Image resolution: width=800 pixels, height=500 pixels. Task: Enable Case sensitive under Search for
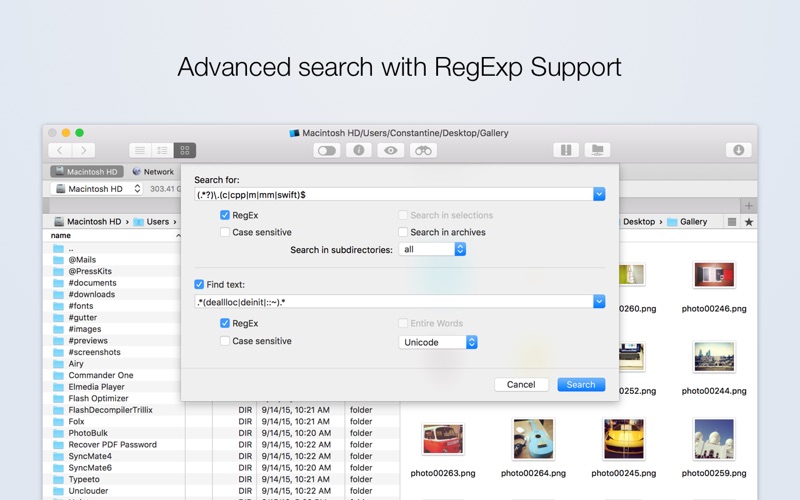tap(224, 232)
